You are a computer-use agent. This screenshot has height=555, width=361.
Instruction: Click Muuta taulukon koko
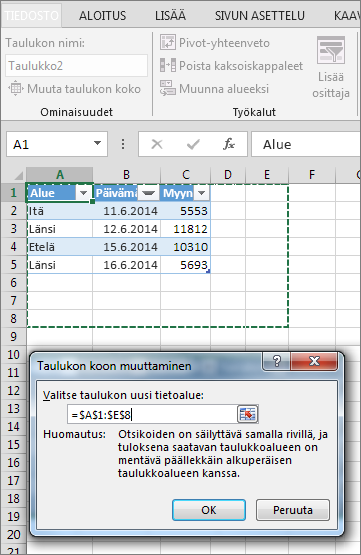coord(75,89)
